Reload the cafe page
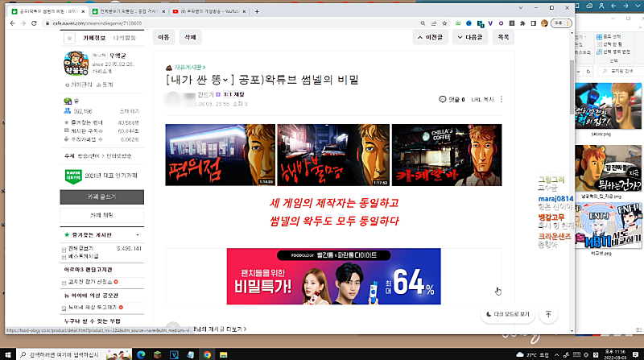644x360 pixels. (34, 23)
